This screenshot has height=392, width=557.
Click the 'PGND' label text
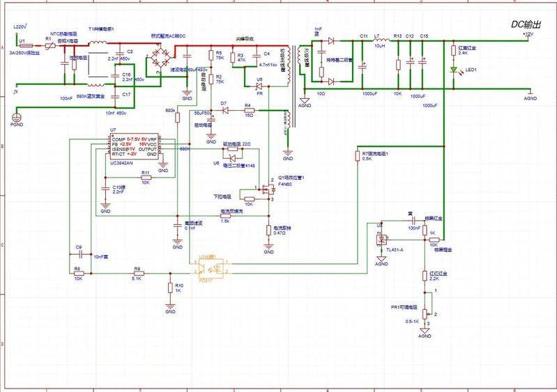click(x=16, y=125)
